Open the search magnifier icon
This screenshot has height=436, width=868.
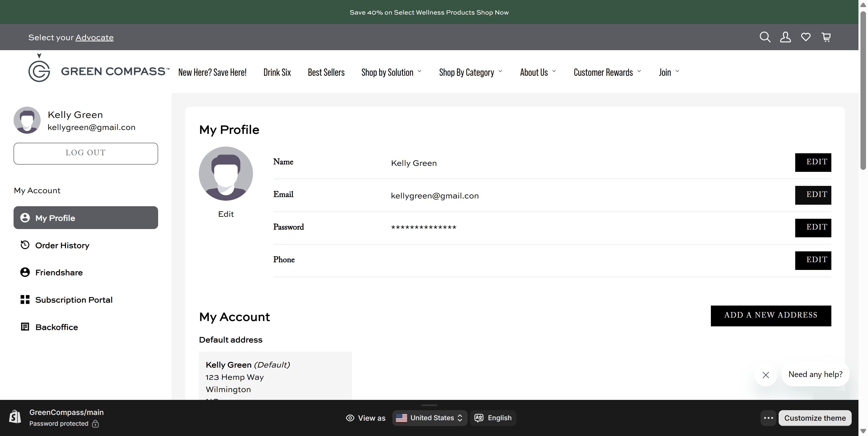coord(765,37)
